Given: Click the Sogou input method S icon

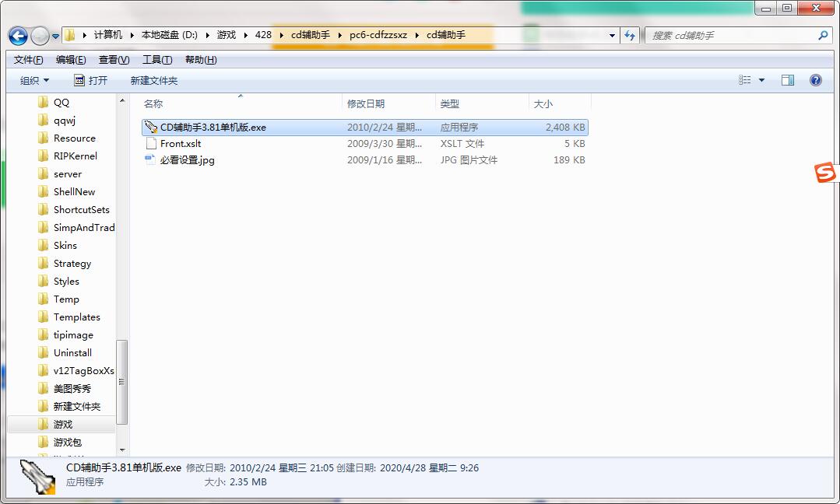Looking at the screenshot, I should tap(825, 173).
